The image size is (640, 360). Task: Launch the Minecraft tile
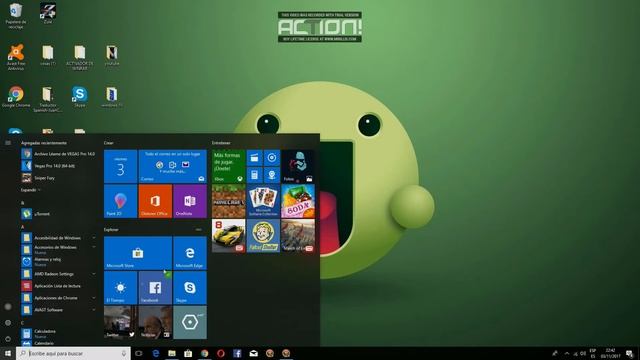click(x=229, y=201)
